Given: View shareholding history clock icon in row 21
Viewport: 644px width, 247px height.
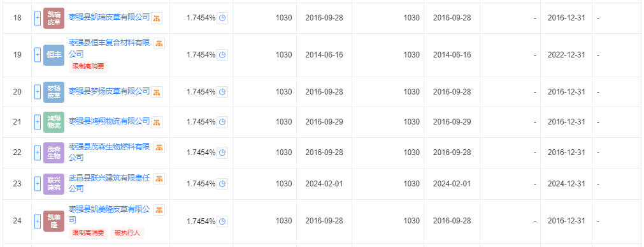Looking at the screenshot, I should pyautogui.click(x=222, y=122).
